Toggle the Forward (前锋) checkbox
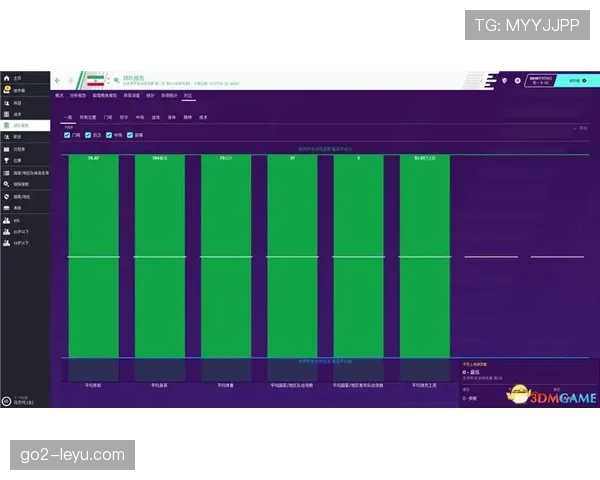This screenshot has height=480, width=600. 131,135
